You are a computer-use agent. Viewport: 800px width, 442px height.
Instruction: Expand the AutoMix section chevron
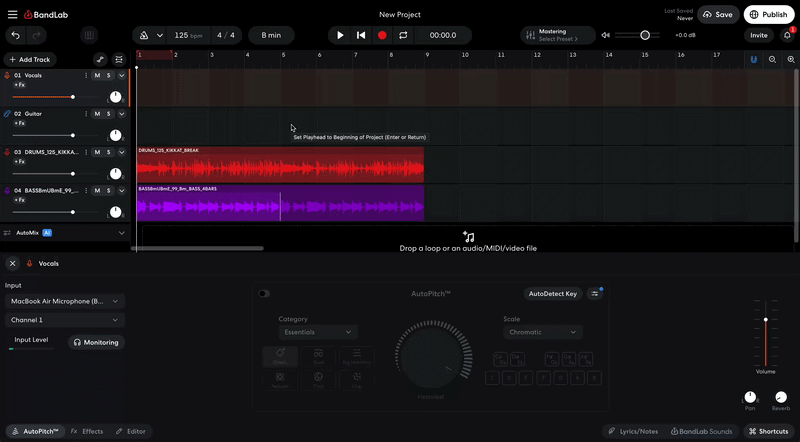coord(122,232)
